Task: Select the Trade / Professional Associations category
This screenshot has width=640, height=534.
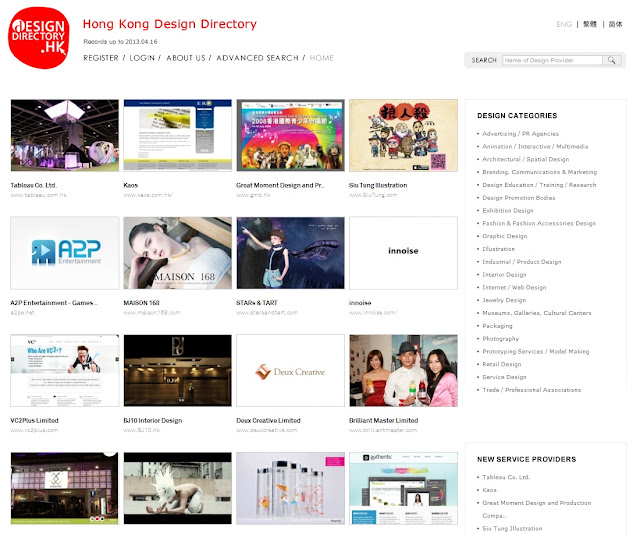Action: click(x=531, y=390)
